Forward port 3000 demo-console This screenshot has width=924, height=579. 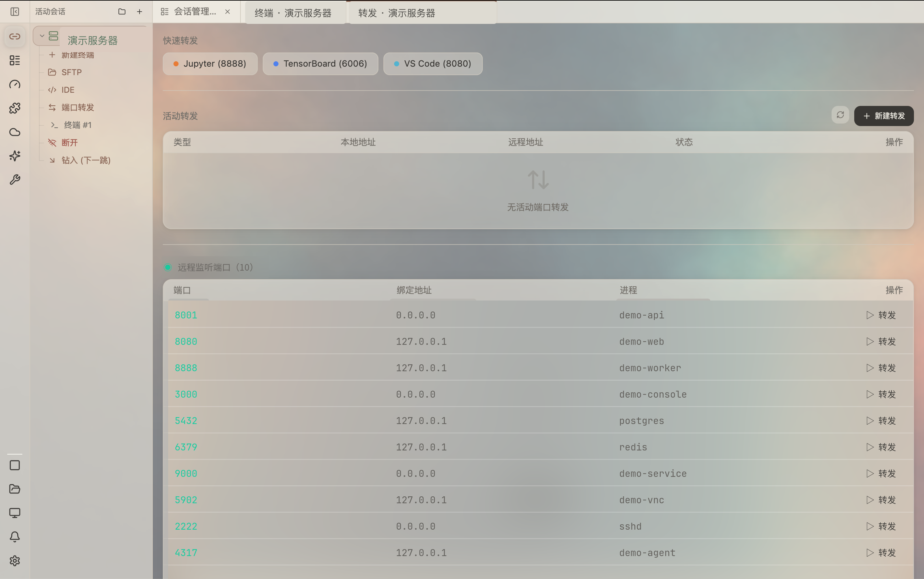(881, 394)
